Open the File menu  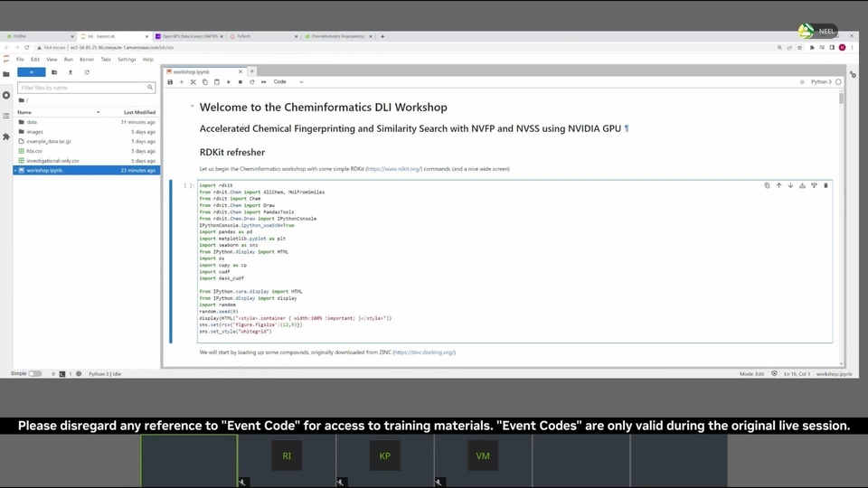point(20,60)
